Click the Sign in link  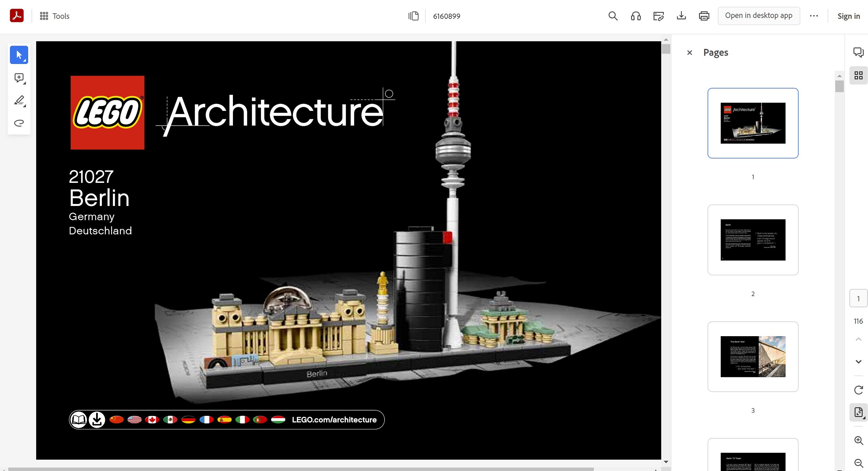tap(848, 16)
